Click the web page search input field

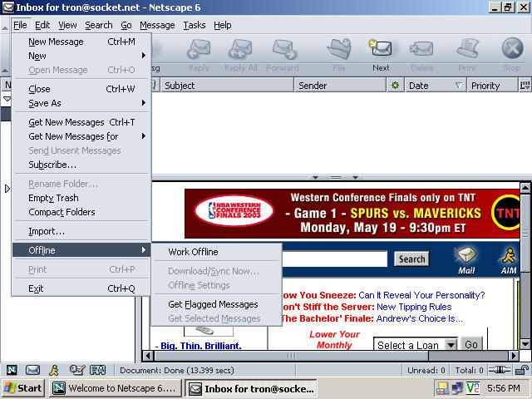pyautogui.click(x=334, y=259)
